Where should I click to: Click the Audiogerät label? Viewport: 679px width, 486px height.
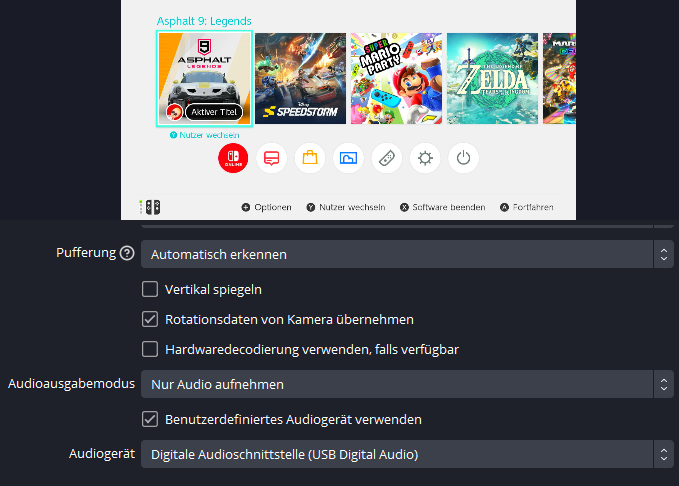(102, 454)
